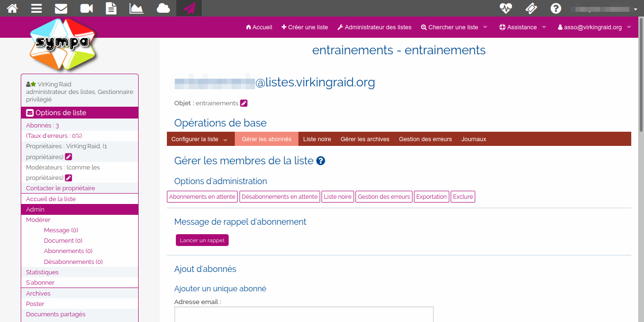Open the document file icon
Image resolution: width=644 pixels, height=322 pixels.
(111, 8)
